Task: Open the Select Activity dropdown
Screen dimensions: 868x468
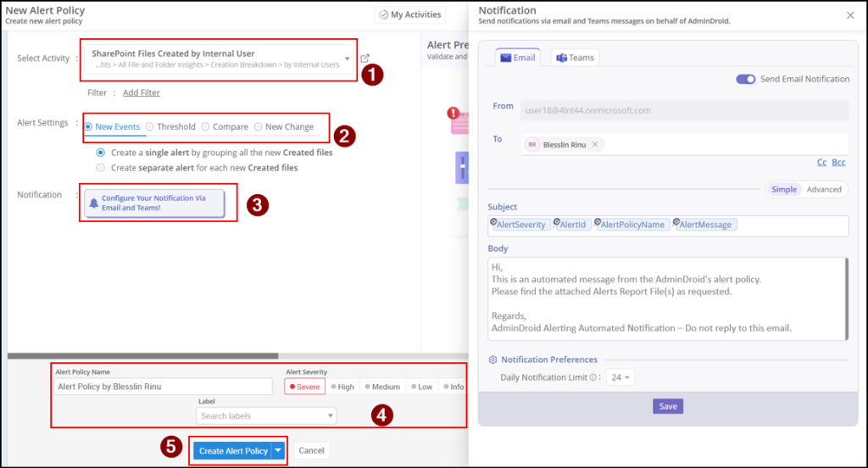Action: [x=219, y=60]
